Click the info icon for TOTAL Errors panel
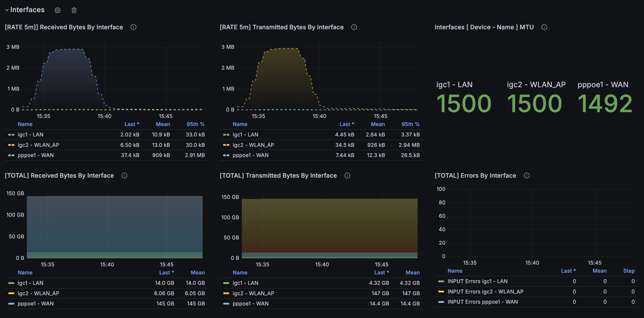The height and width of the screenshot is (318, 644). [x=527, y=175]
